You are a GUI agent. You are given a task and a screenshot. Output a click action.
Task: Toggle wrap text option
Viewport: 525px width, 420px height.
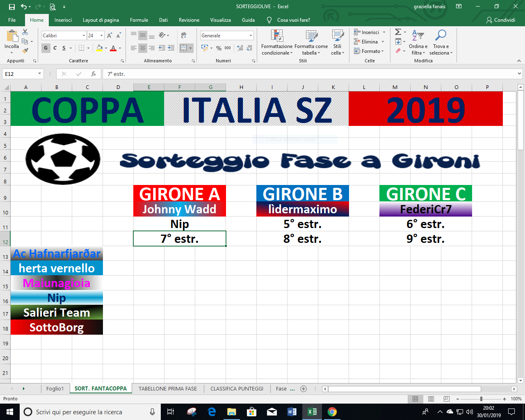click(184, 36)
